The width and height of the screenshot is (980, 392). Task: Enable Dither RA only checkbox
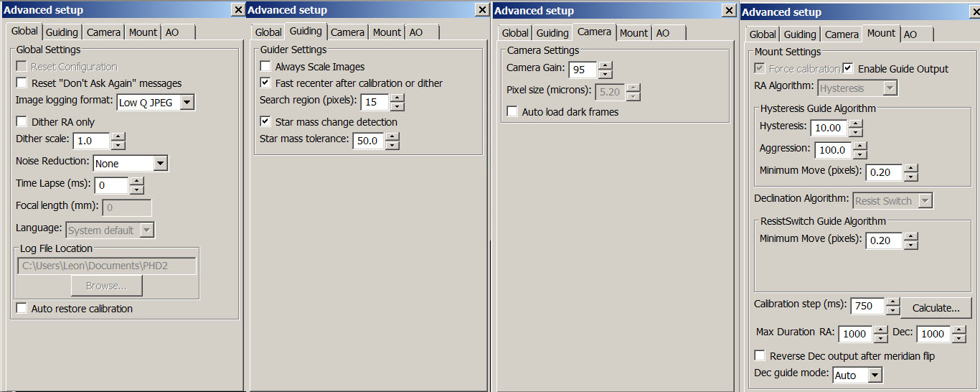pyautogui.click(x=22, y=122)
